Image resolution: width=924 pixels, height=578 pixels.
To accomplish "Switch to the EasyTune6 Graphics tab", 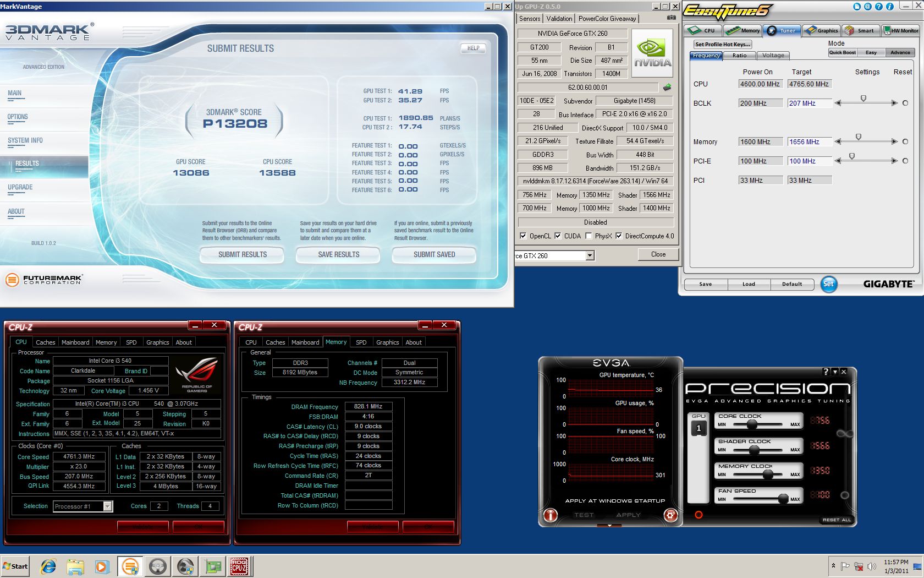I will tap(822, 30).
